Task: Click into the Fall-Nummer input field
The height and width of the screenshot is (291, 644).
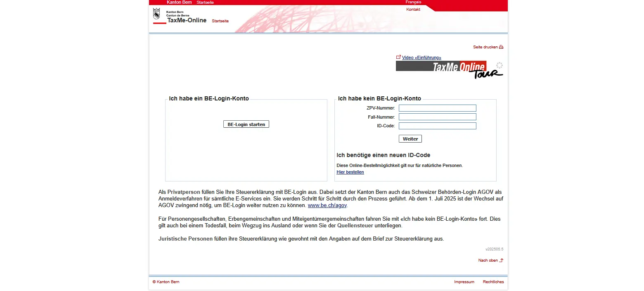Action: 437,117
